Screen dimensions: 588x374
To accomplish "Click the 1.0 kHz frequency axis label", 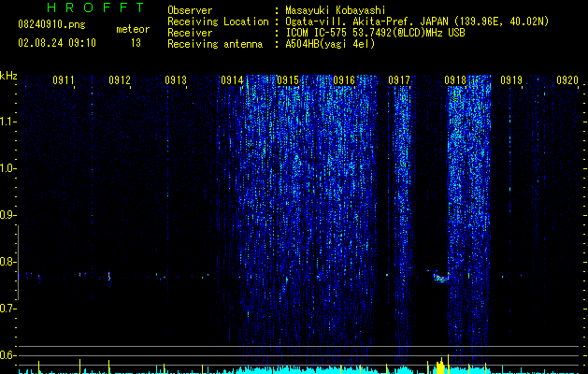I will point(7,168).
